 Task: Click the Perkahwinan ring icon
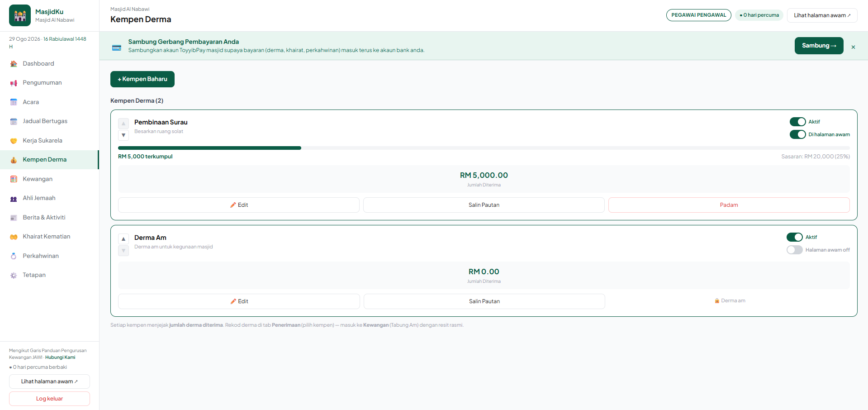tap(14, 256)
